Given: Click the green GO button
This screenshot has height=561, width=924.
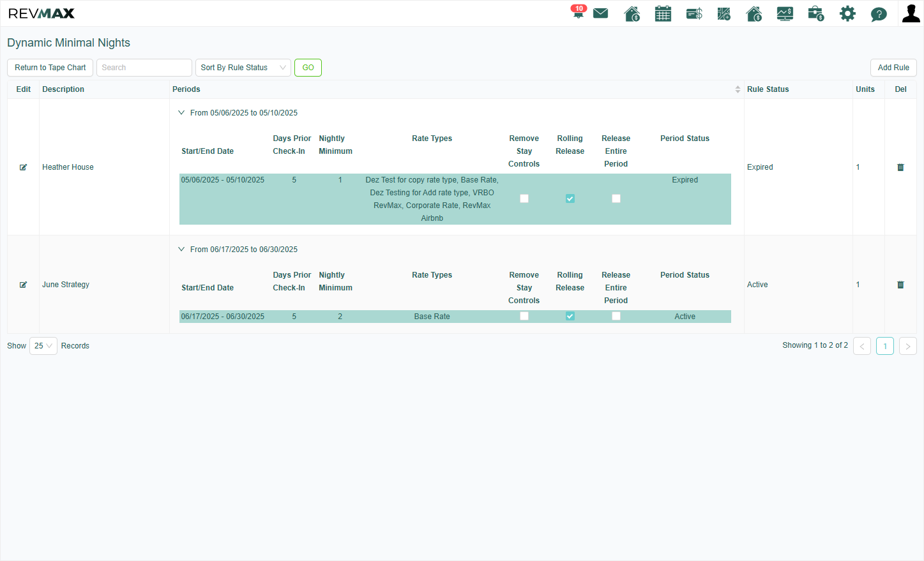Looking at the screenshot, I should [308, 68].
